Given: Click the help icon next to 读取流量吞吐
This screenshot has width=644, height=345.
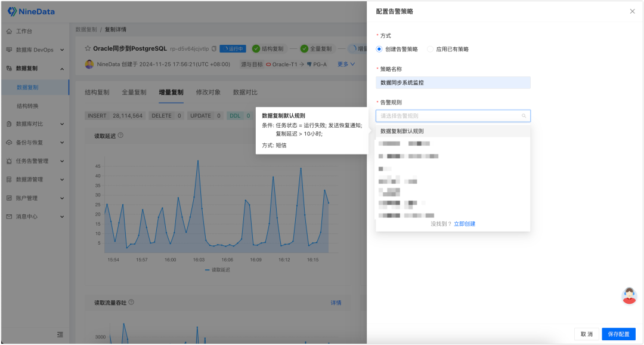Looking at the screenshot, I should (x=131, y=303).
